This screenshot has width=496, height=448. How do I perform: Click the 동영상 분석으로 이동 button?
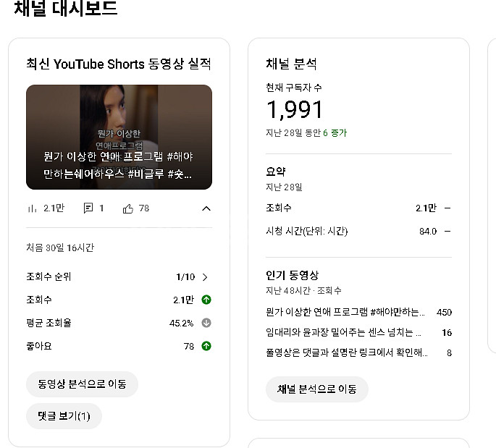point(82,384)
